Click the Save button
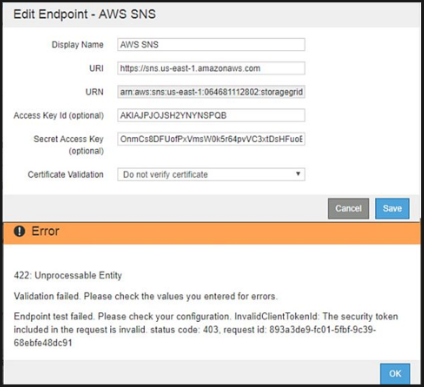This screenshot has width=424, height=387. tap(392, 209)
